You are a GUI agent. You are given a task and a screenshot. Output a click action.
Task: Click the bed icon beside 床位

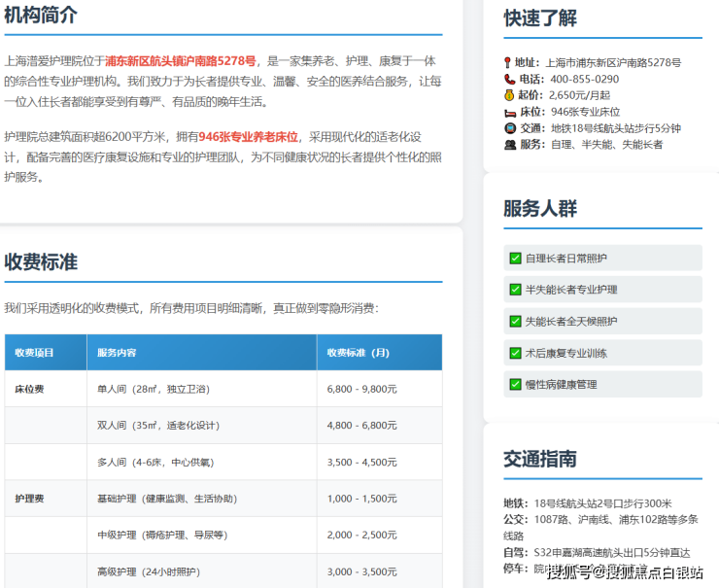509,112
